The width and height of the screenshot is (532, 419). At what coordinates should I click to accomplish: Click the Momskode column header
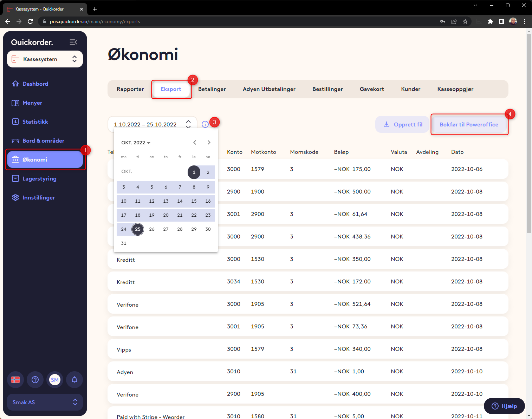304,152
